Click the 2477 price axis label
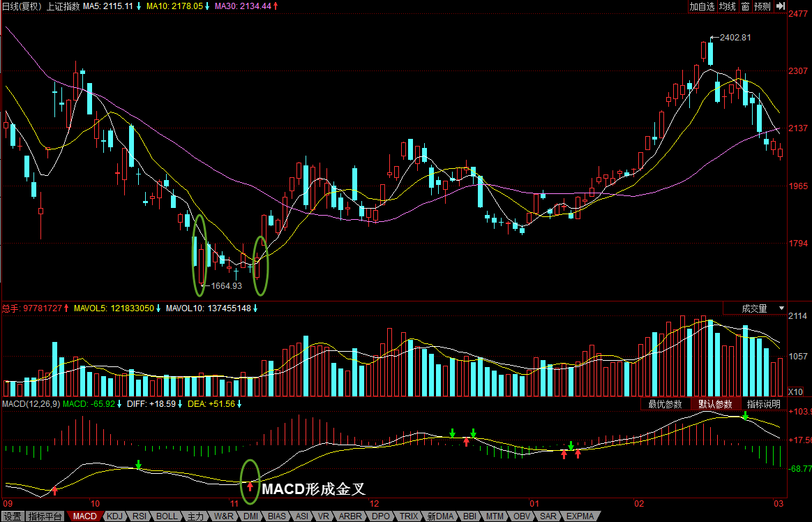 point(797,14)
